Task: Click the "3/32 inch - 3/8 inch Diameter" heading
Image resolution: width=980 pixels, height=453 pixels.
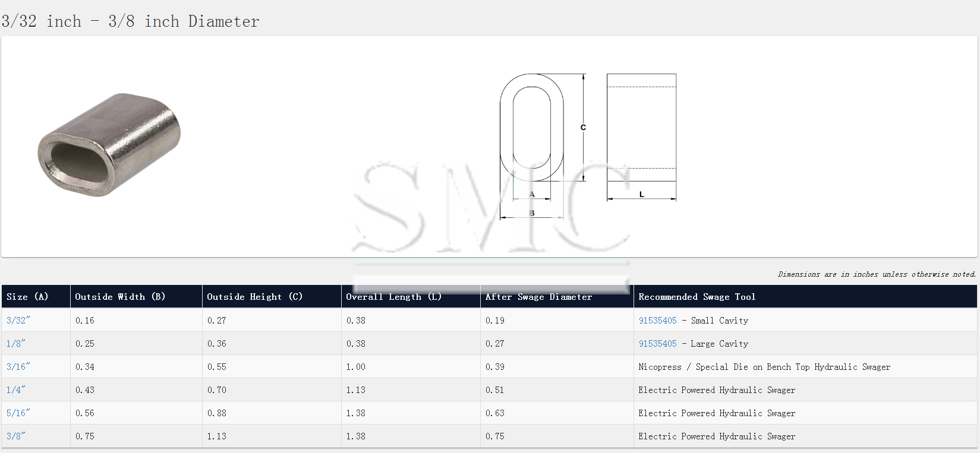Action: pos(130,21)
